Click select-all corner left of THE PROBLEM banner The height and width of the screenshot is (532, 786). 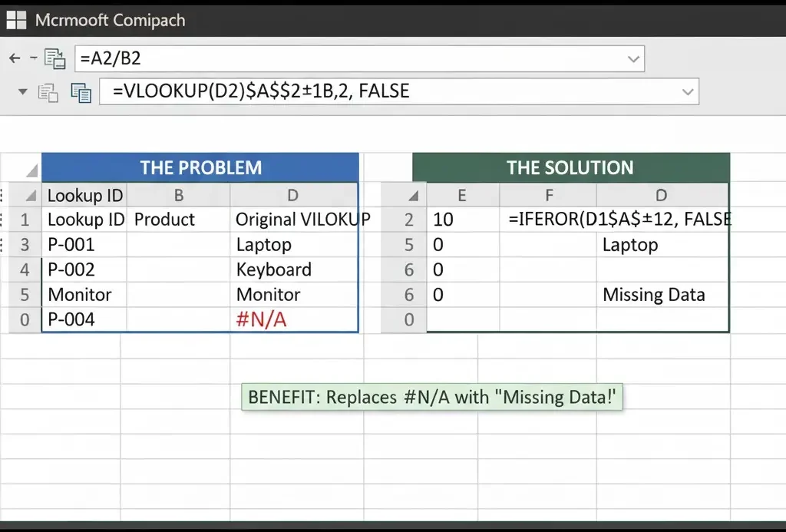(31, 170)
